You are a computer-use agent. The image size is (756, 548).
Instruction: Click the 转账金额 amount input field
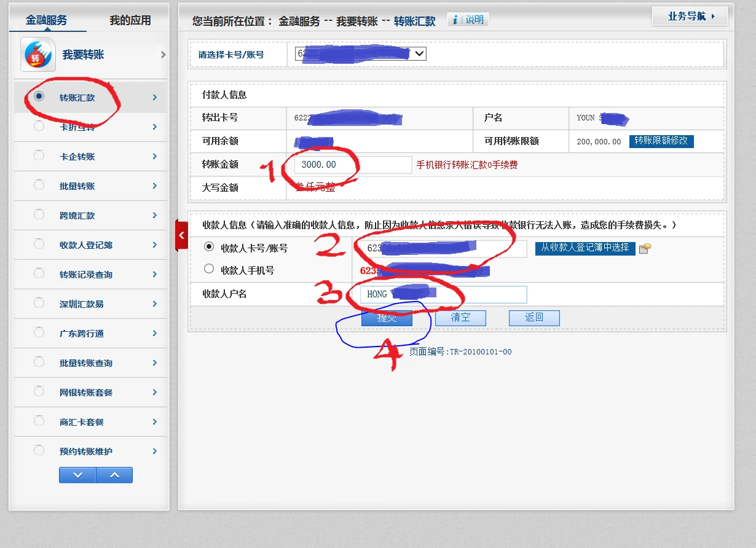[353, 165]
